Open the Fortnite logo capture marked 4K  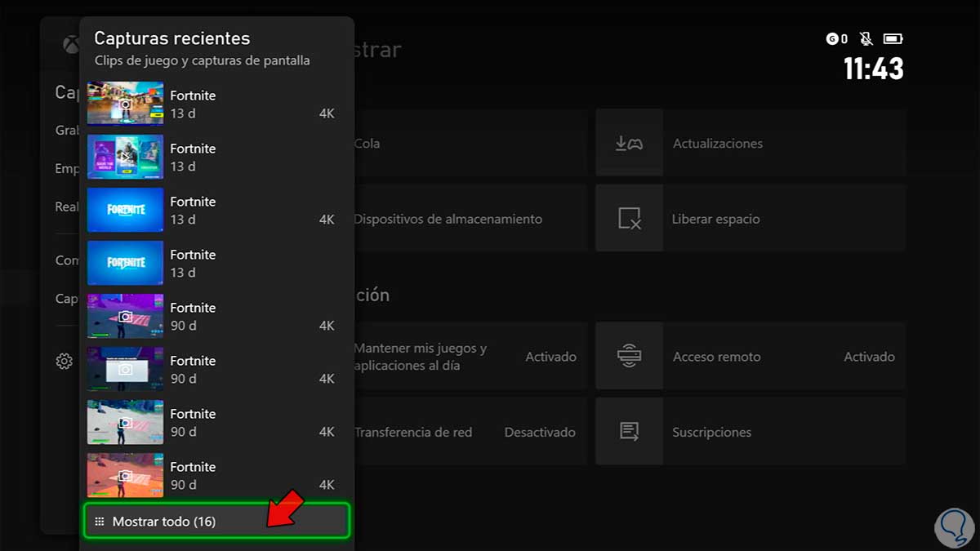coord(216,210)
